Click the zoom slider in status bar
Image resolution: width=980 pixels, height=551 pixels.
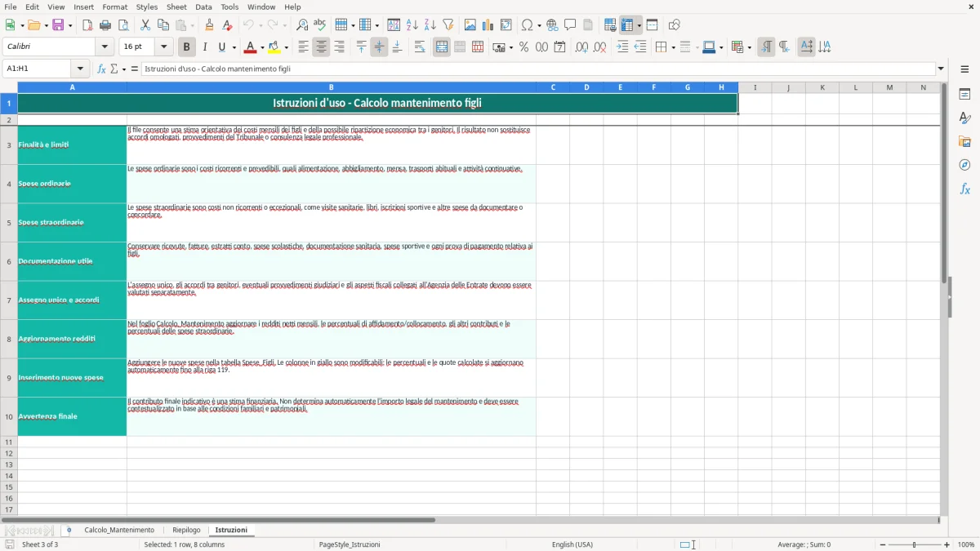[x=915, y=544]
